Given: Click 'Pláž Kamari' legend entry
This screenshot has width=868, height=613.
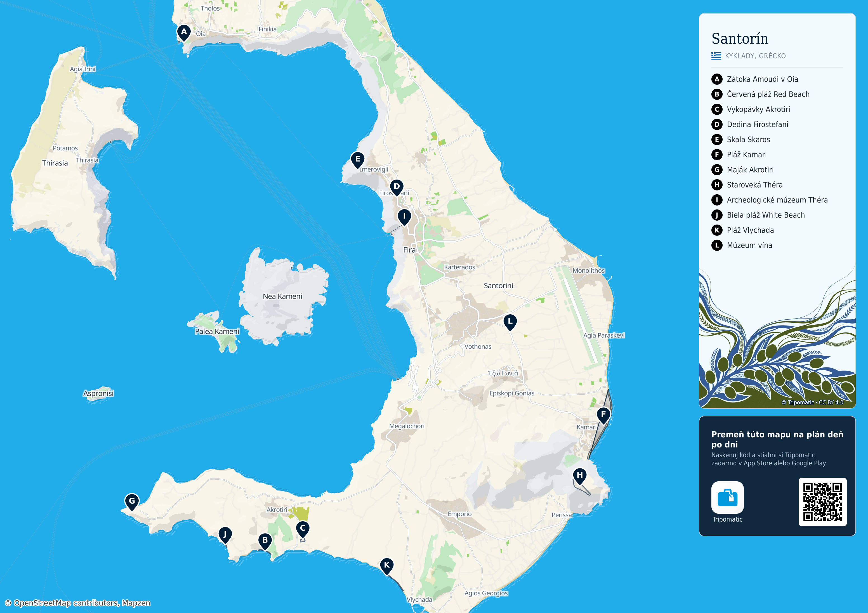Looking at the screenshot, I should point(747,155).
